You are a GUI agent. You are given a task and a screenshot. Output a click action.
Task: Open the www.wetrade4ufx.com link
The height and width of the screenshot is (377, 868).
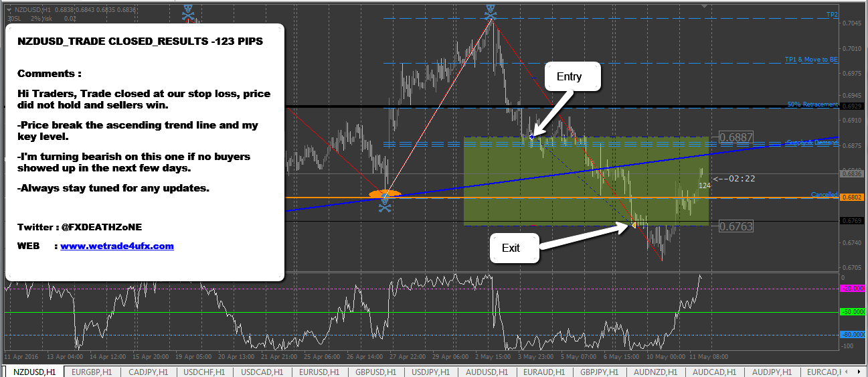tap(117, 246)
